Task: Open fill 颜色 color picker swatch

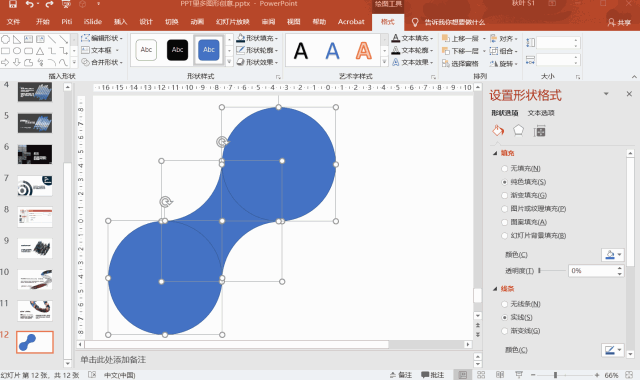Action: coord(612,255)
